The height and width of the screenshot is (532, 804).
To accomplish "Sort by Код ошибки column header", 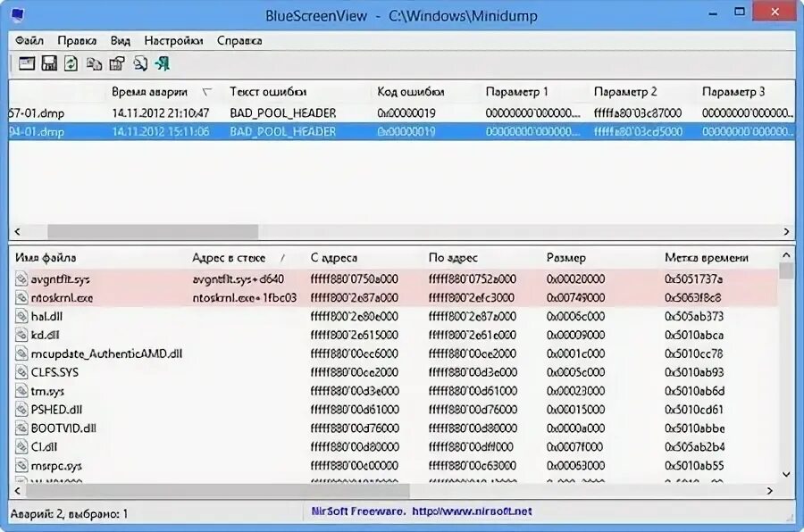I will coord(411,92).
